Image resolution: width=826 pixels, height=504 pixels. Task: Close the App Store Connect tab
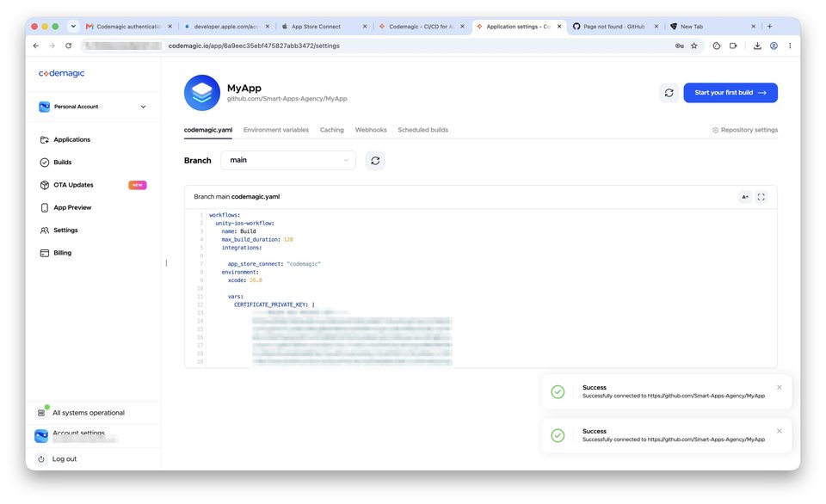coord(365,27)
